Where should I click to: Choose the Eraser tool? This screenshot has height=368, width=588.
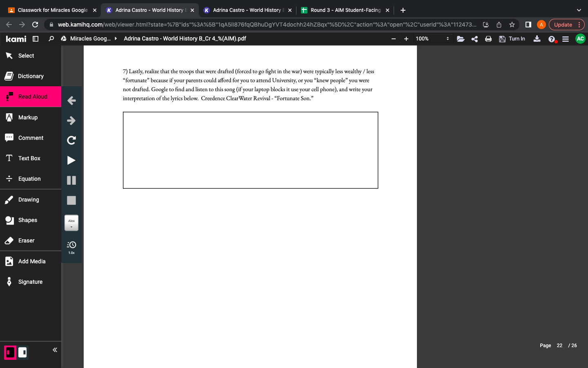tap(26, 240)
